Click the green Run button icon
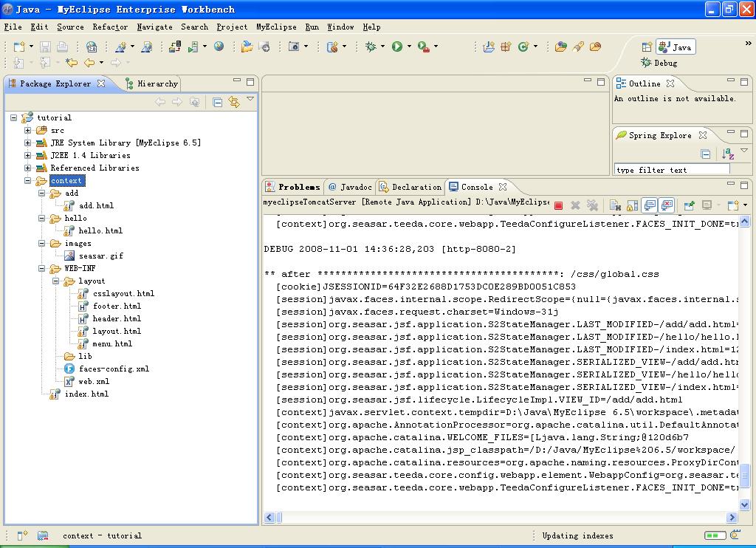The width and height of the screenshot is (756, 548). pos(396,47)
